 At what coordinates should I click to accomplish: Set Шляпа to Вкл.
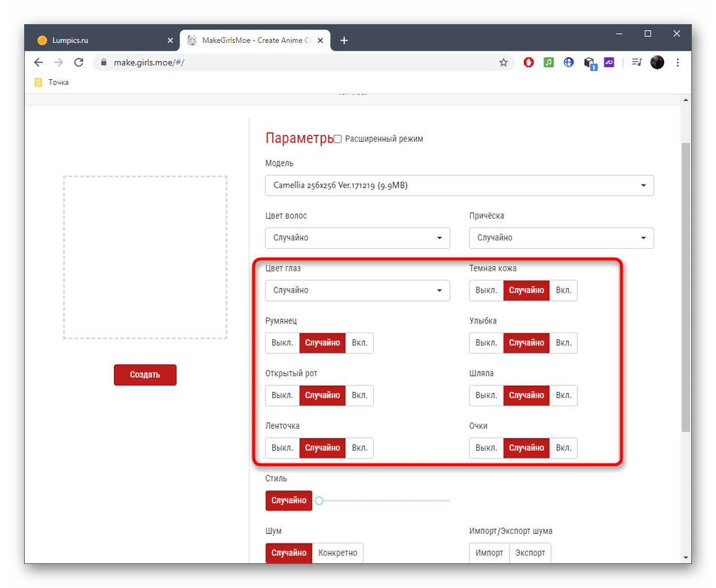coord(563,396)
